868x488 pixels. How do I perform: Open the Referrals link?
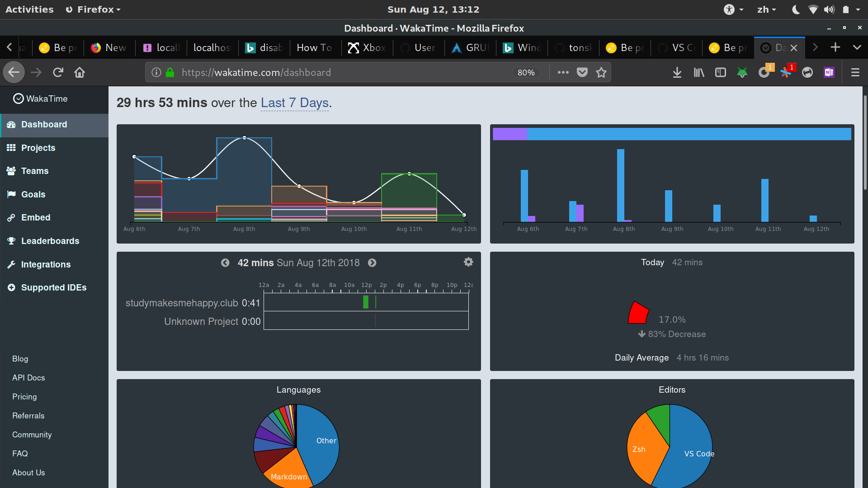point(28,416)
